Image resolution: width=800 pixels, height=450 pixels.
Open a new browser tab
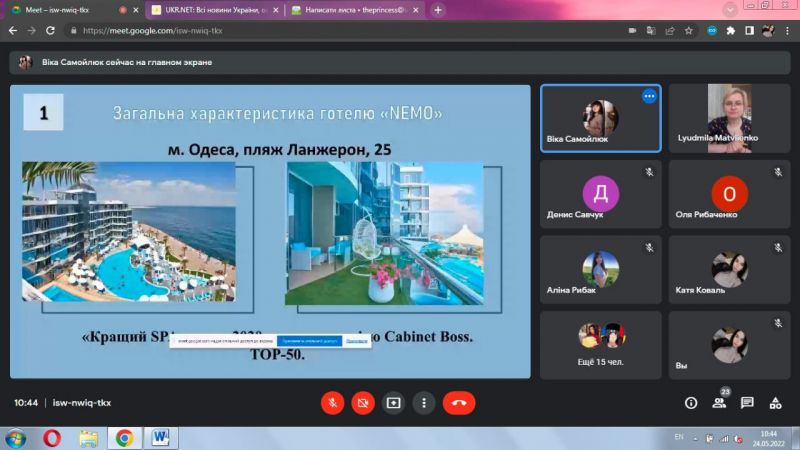438,10
